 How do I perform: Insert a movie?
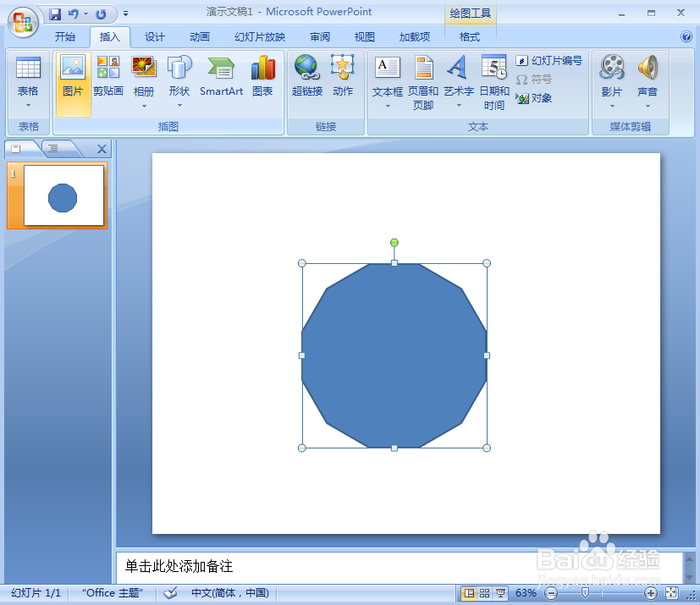coord(612,77)
